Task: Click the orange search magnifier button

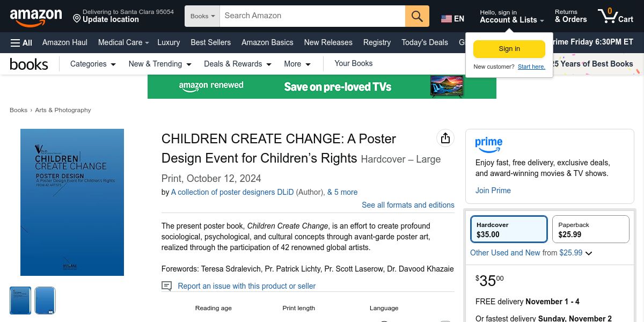Action: 417,16
